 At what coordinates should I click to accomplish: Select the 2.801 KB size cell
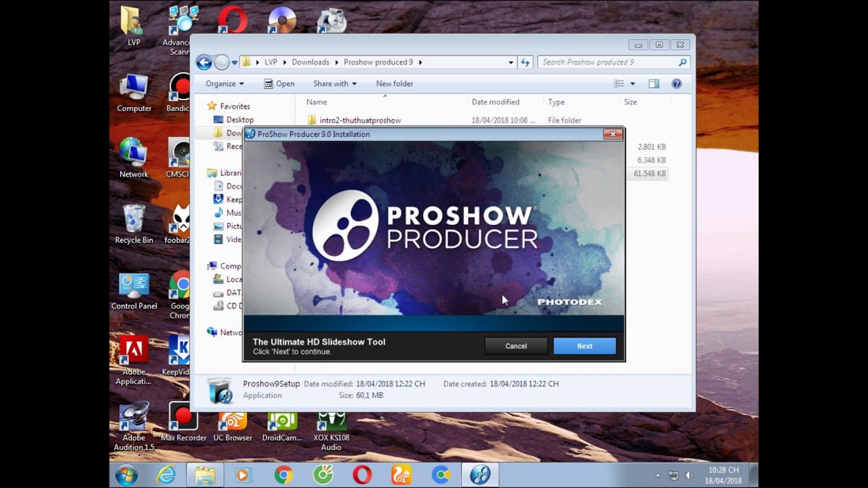coord(652,146)
